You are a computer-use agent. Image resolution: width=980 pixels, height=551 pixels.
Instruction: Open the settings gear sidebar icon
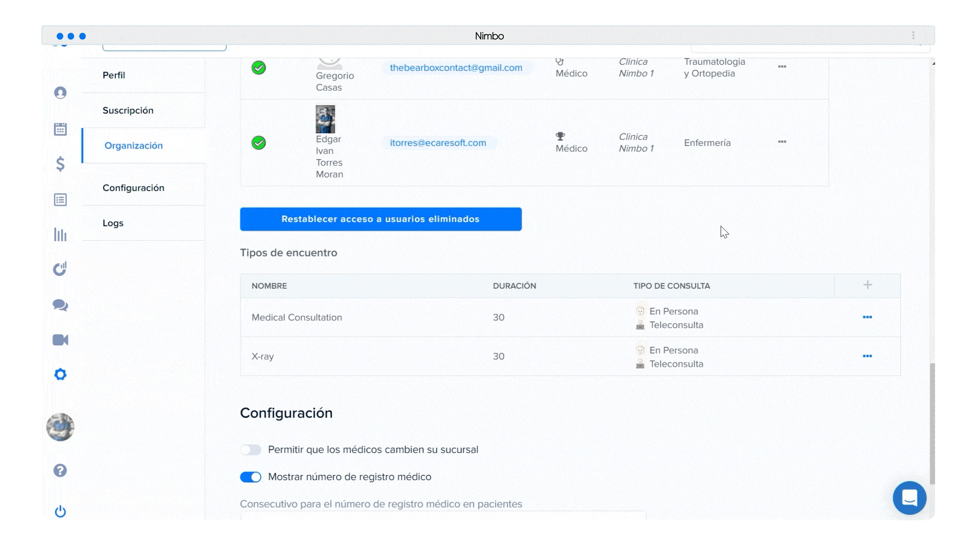click(60, 374)
